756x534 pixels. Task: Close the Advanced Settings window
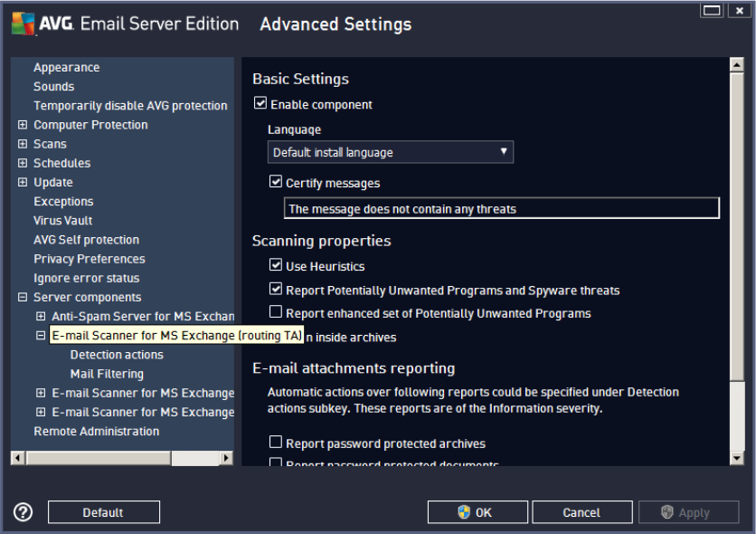click(739, 10)
